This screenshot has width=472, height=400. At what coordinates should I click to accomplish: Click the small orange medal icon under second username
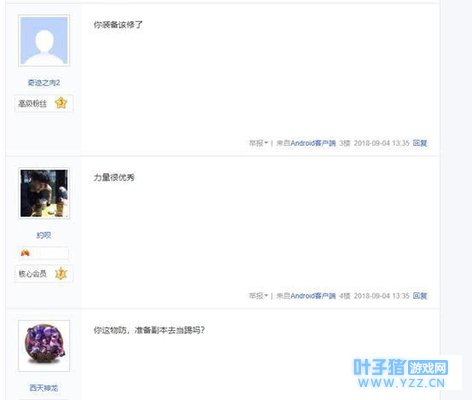25,253
